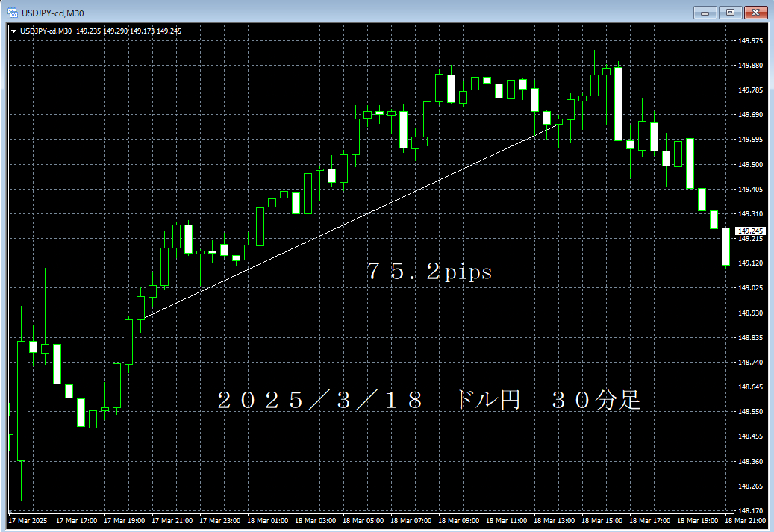Click the current price tag 149.245
Screen dimensions: 774x532
[x=752, y=231]
